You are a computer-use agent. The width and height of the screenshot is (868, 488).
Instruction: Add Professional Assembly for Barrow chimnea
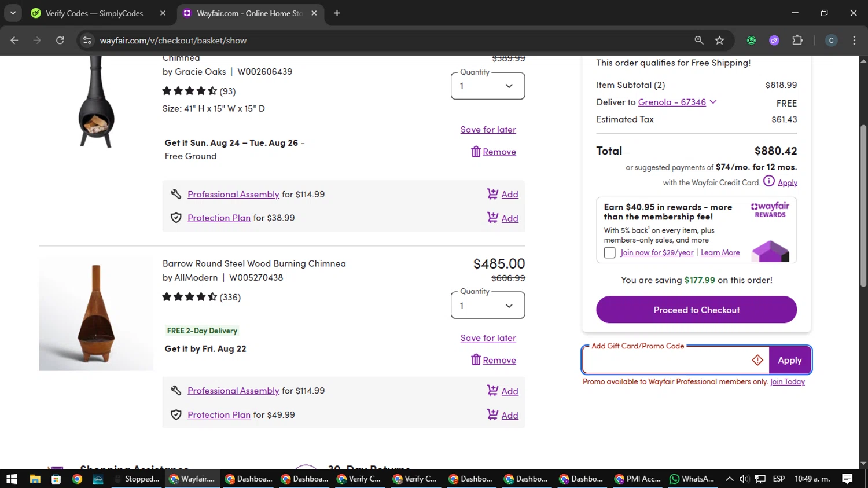pos(502,391)
